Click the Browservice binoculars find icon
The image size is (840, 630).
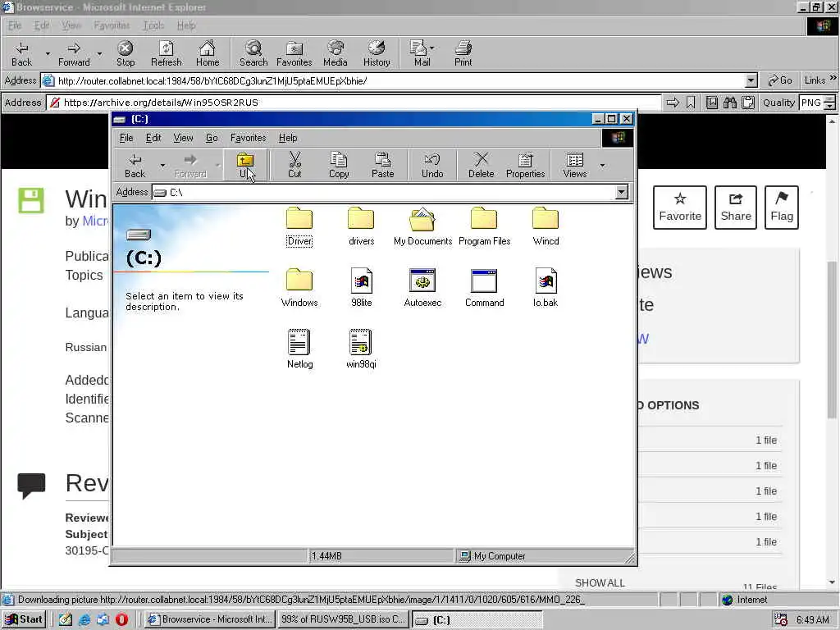(729, 103)
